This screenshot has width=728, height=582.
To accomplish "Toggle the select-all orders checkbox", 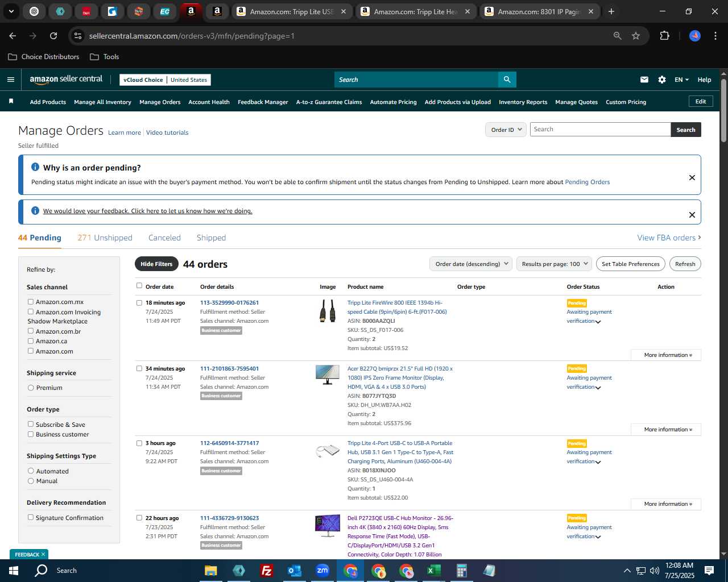I will [x=139, y=286].
